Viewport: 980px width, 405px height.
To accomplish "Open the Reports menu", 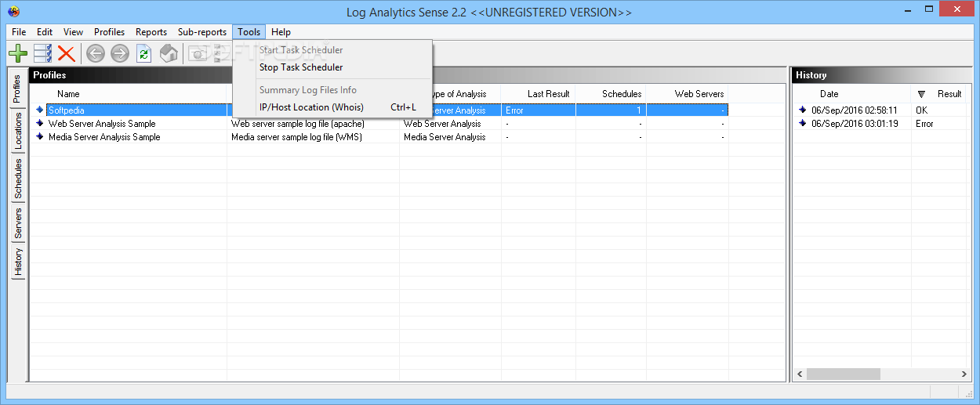I will coord(151,32).
